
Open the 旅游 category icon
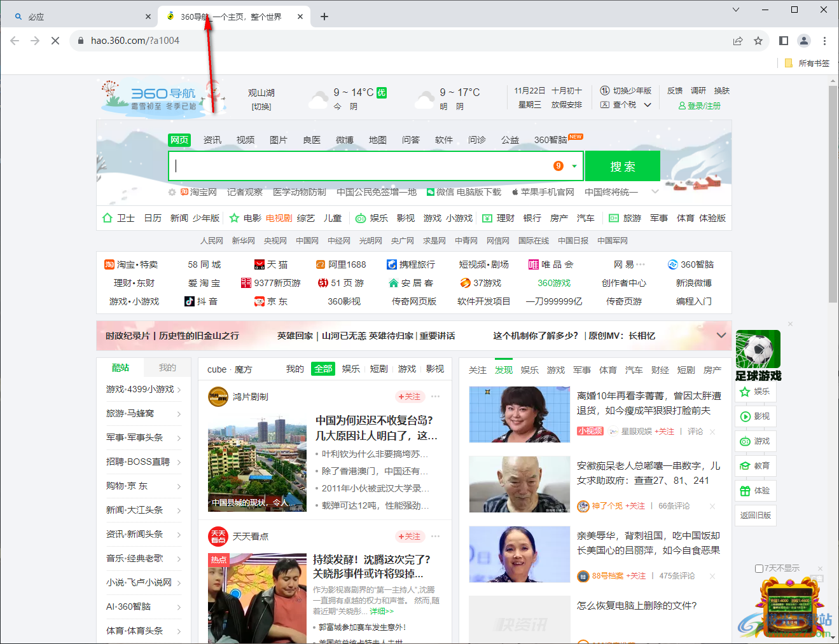[x=614, y=218]
